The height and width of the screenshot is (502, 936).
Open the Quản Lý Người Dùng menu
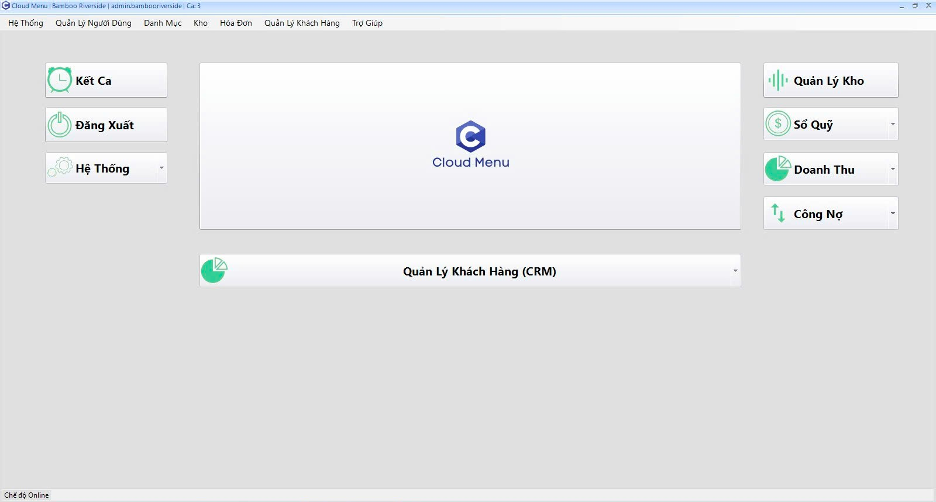point(93,23)
